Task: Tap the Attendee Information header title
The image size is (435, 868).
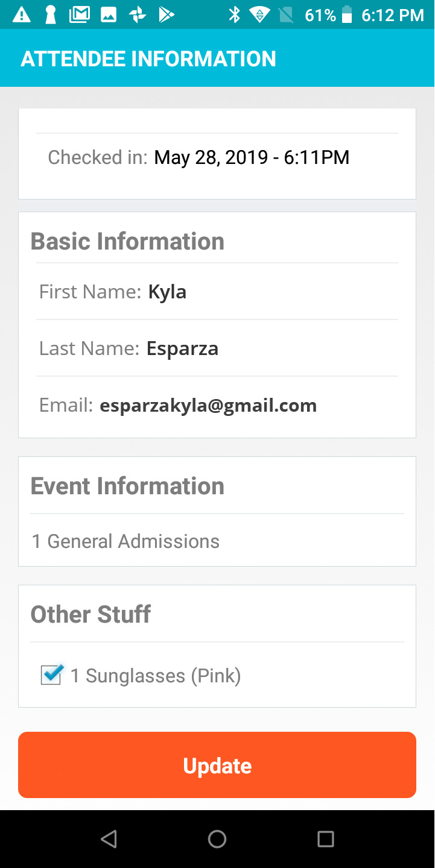Action: pyautogui.click(x=148, y=59)
